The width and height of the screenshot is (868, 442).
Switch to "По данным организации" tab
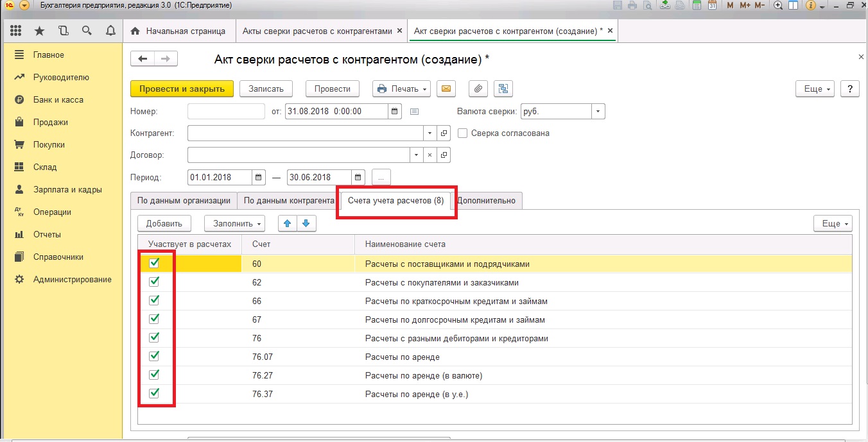pos(184,200)
